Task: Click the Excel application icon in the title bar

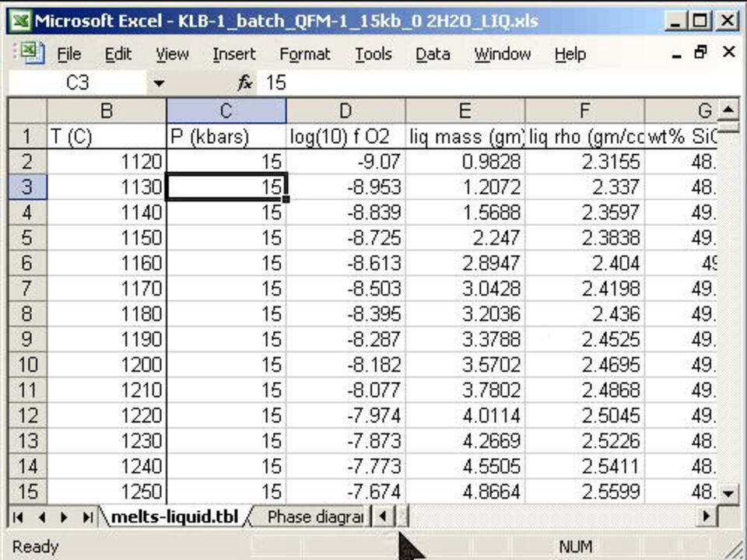Action: [x=19, y=20]
